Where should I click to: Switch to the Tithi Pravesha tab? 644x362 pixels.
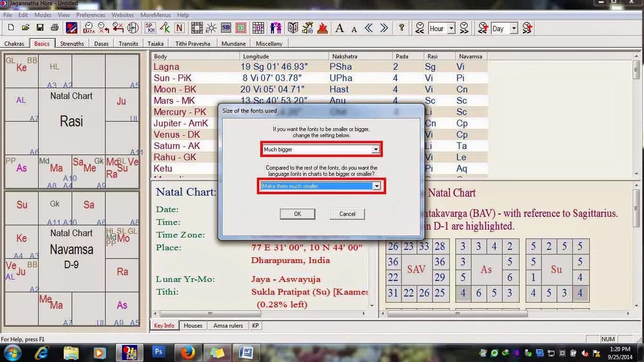tap(193, 43)
